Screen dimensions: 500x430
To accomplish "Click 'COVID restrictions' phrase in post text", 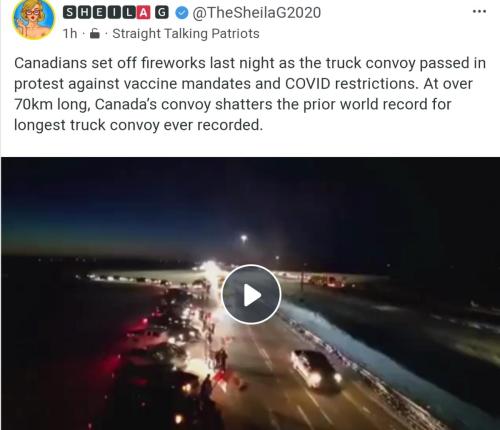I will click(351, 84).
